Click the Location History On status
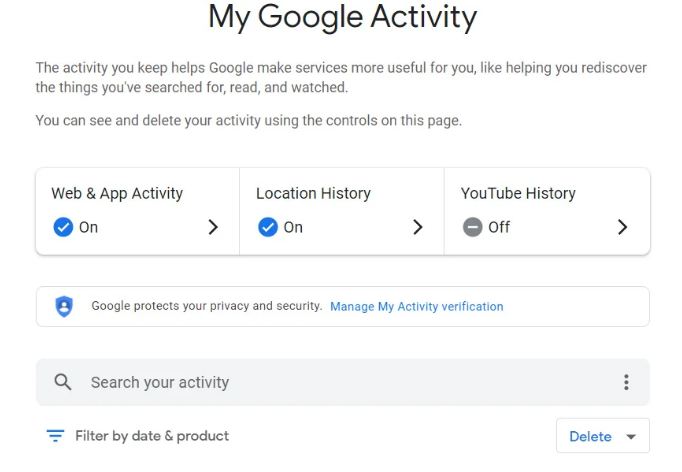 293,227
